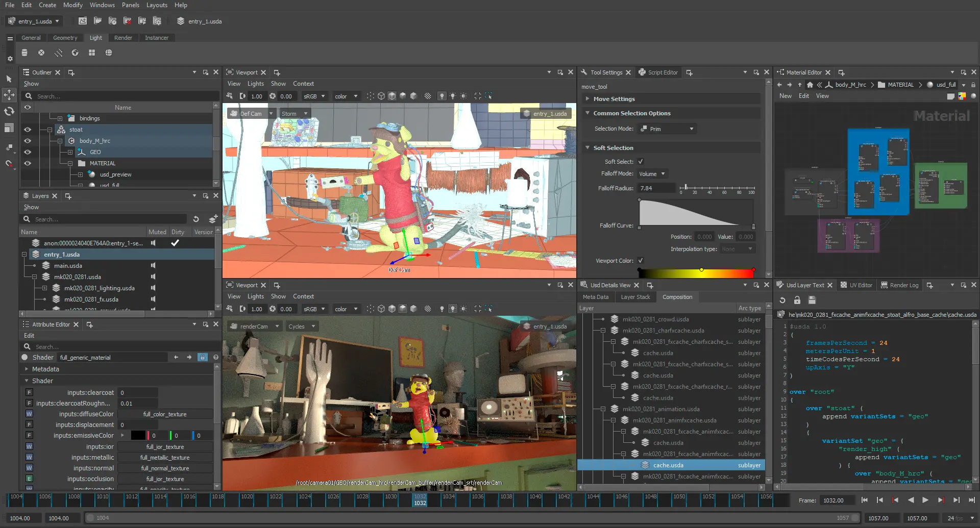
Task: Click the reload icon in Layers panel
Action: [196, 219]
